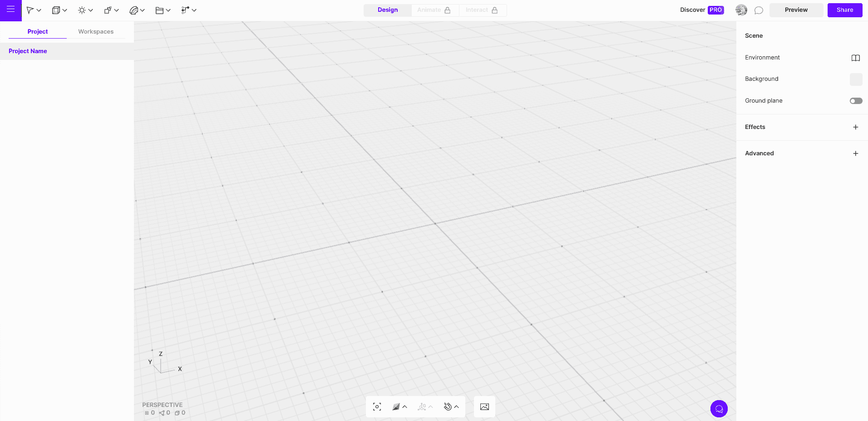Click the PERSPECTIVE camera label
This screenshot has width=868, height=421.
click(163, 405)
